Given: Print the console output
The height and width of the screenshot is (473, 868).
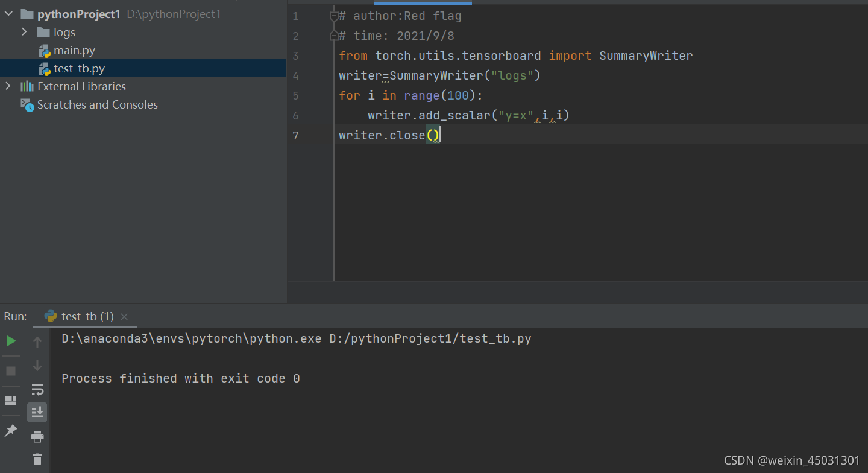Looking at the screenshot, I should [x=37, y=436].
